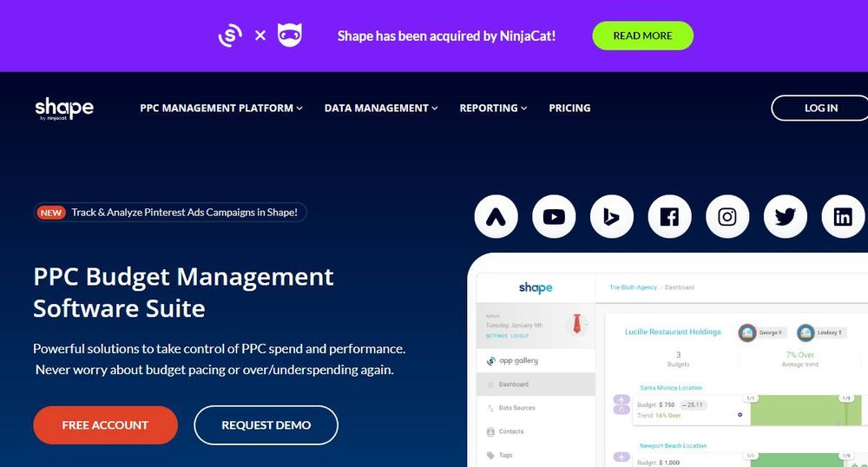Open Santa Monica Location link
The width and height of the screenshot is (868, 467).
pos(671,388)
